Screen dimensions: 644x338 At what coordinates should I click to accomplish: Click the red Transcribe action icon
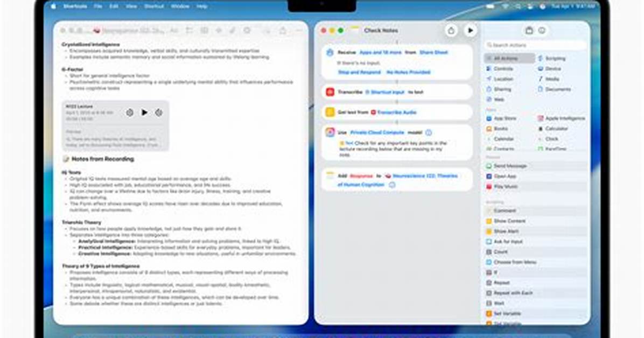click(330, 92)
